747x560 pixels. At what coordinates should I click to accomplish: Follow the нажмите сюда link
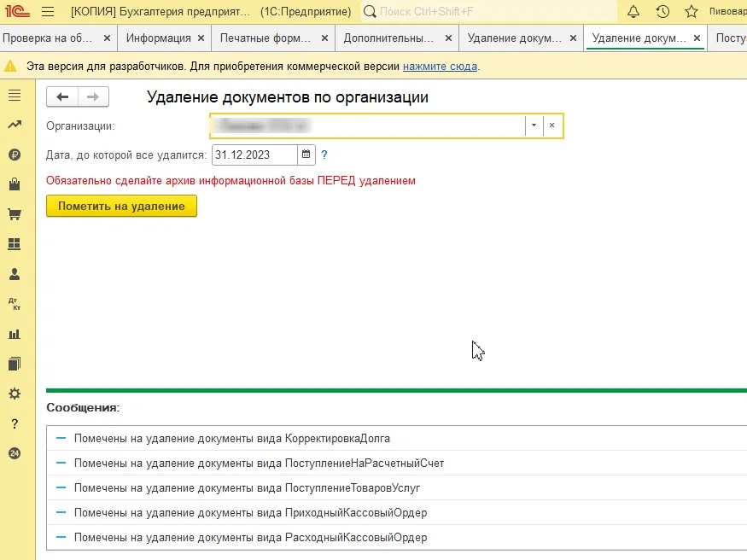[x=440, y=67]
